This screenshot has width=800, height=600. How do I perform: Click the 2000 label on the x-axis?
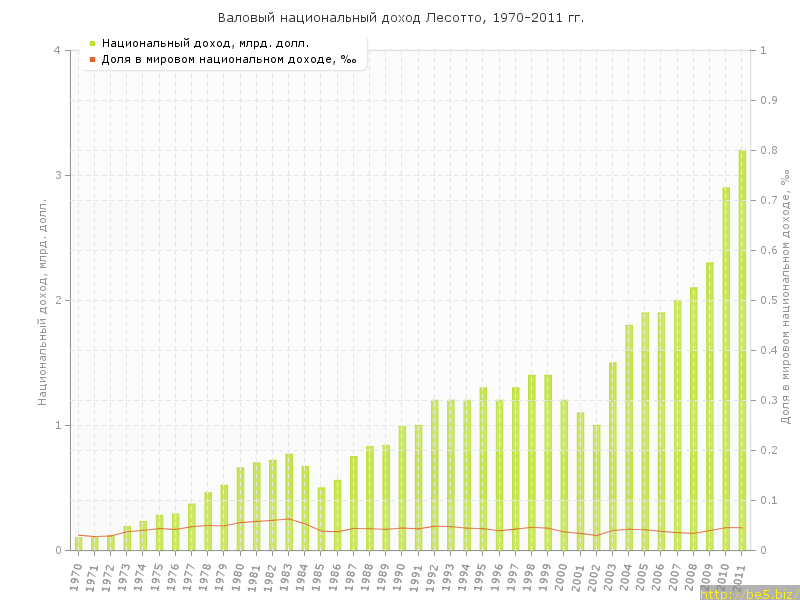[x=562, y=576]
